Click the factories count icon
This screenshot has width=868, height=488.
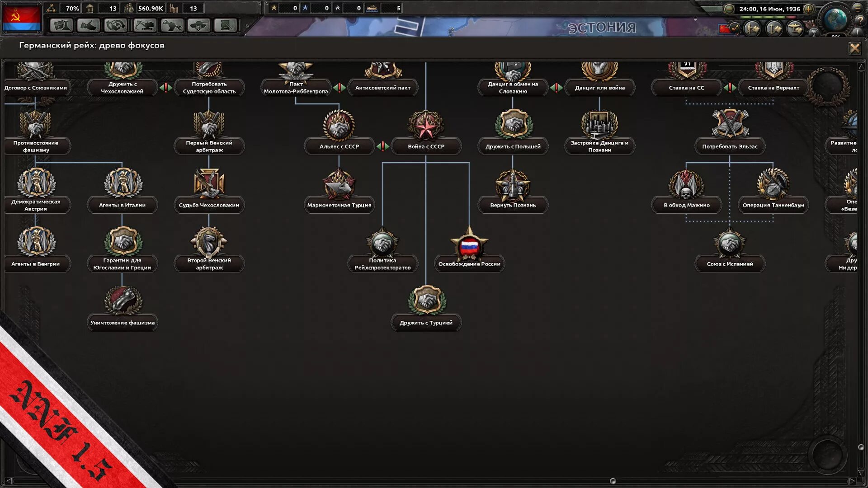(174, 8)
